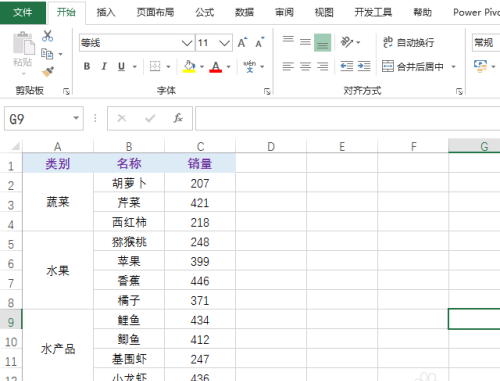Switch to 数据 tab
Image resolution: width=500 pixels, height=381 pixels.
(x=244, y=12)
